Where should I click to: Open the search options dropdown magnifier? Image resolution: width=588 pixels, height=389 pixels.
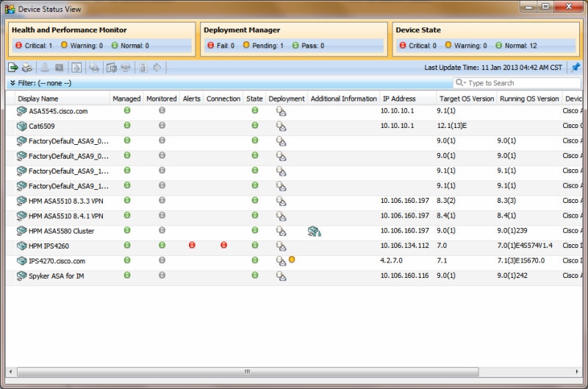click(461, 82)
